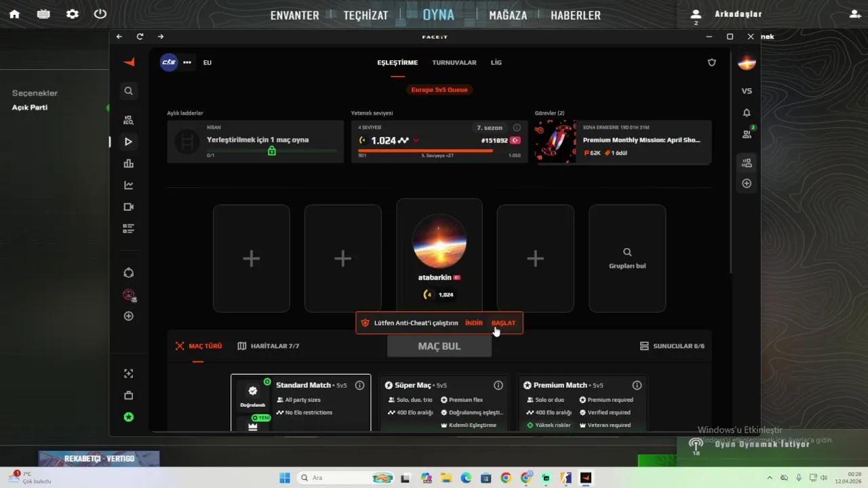Screen dimensions: 868x488
Task: Open the Premium Monthly Mission card
Action: click(x=623, y=142)
